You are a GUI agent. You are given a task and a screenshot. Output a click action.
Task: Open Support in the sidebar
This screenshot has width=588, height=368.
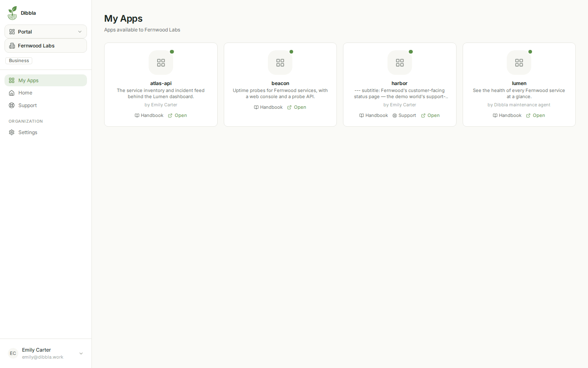[46, 105]
